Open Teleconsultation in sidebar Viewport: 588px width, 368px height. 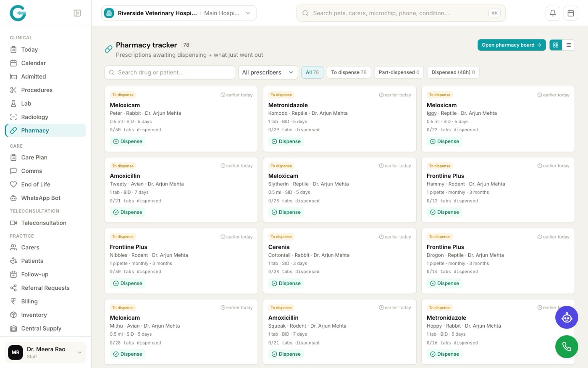45,223
